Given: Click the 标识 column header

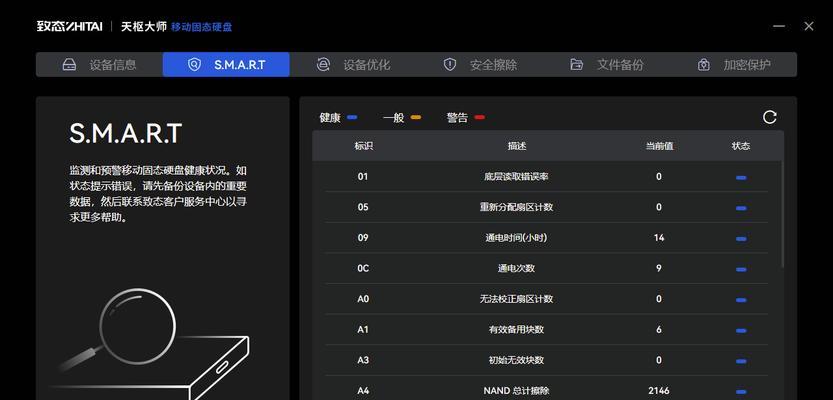Looking at the screenshot, I should pyautogui.click(x=363, y=146).
